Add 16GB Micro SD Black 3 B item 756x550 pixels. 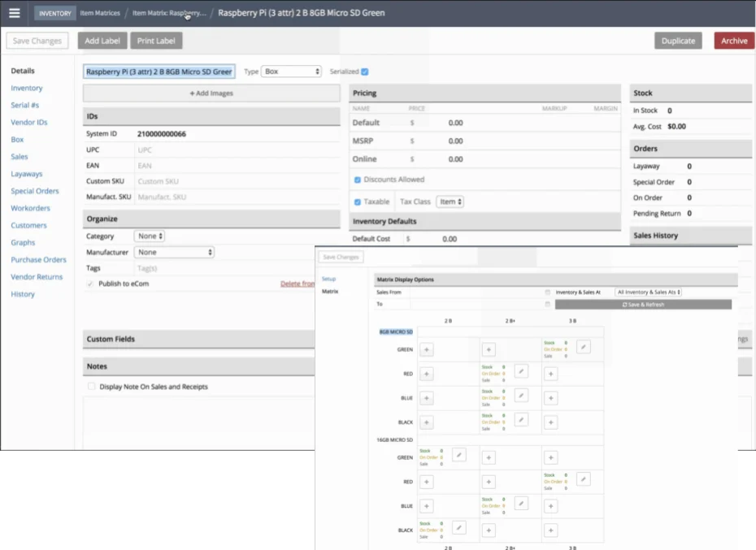coord(550,531)
